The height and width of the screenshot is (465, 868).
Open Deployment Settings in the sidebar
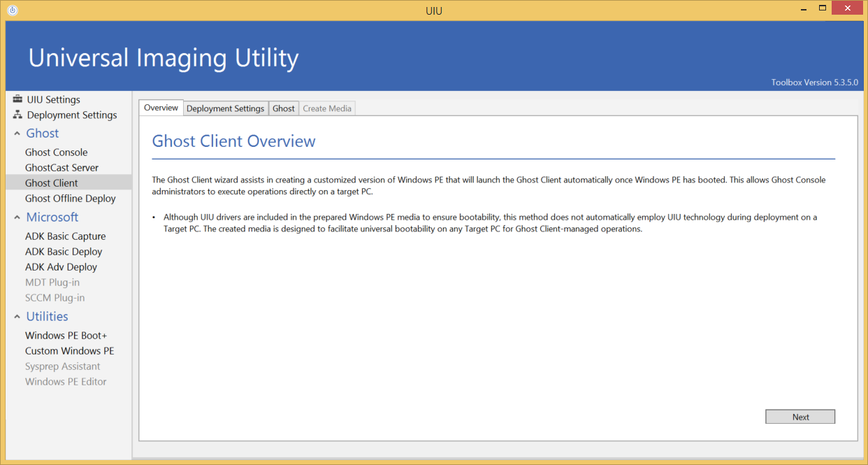[x=72, y=115]
